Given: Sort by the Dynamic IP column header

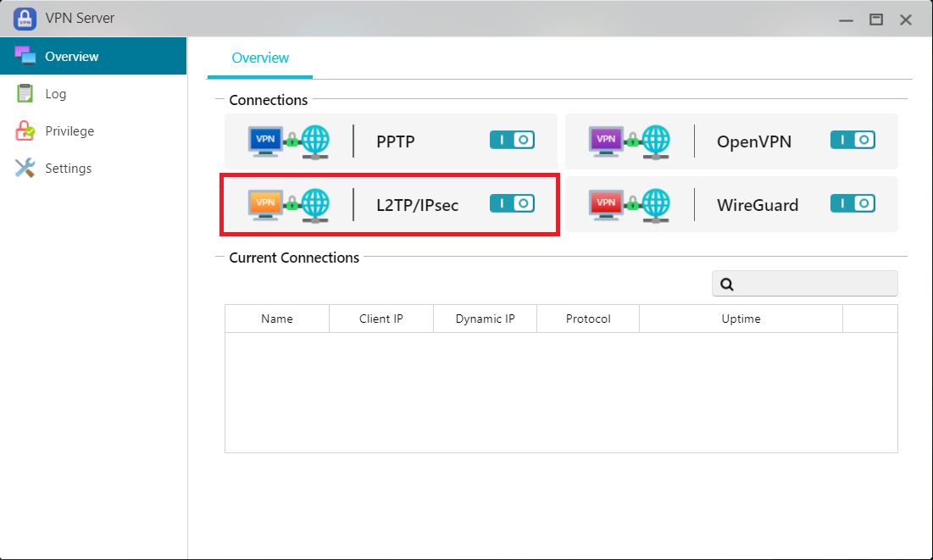Looking at the screenshot, I should 485,319.
